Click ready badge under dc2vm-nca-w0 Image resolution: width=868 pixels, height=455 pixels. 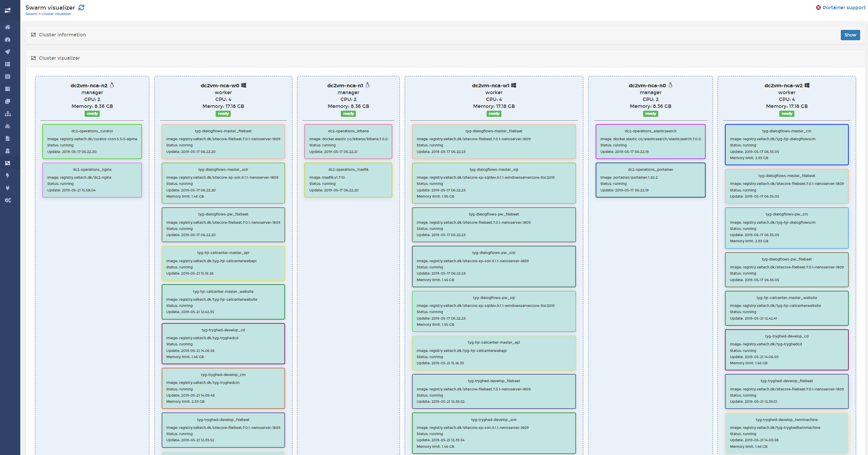(223, 114)
